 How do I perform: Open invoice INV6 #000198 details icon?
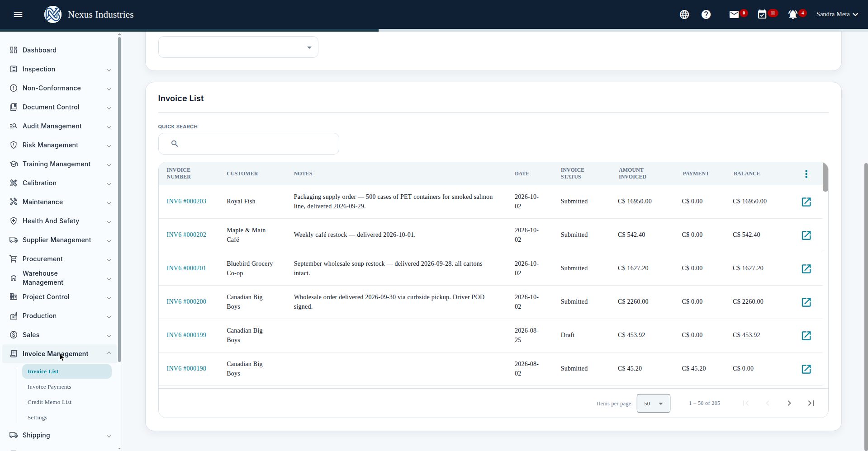coord(806,369)
